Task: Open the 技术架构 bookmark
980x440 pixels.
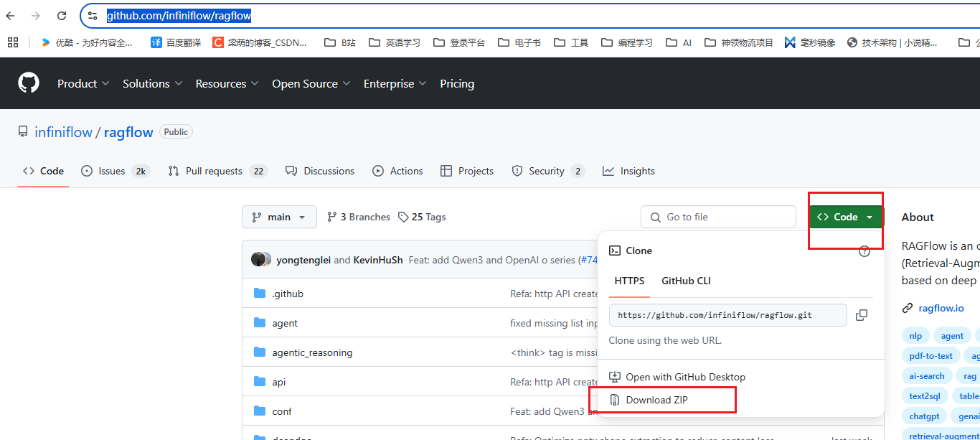Action: (892, 42)
